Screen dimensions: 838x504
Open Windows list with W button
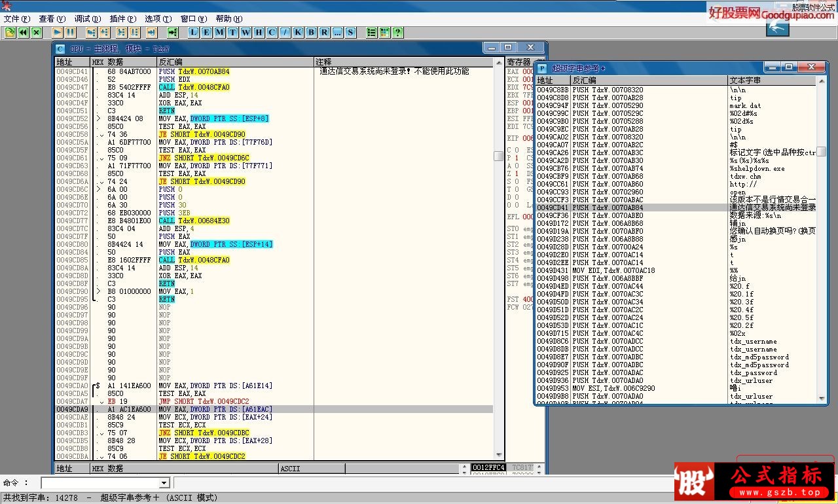[246, 32]
